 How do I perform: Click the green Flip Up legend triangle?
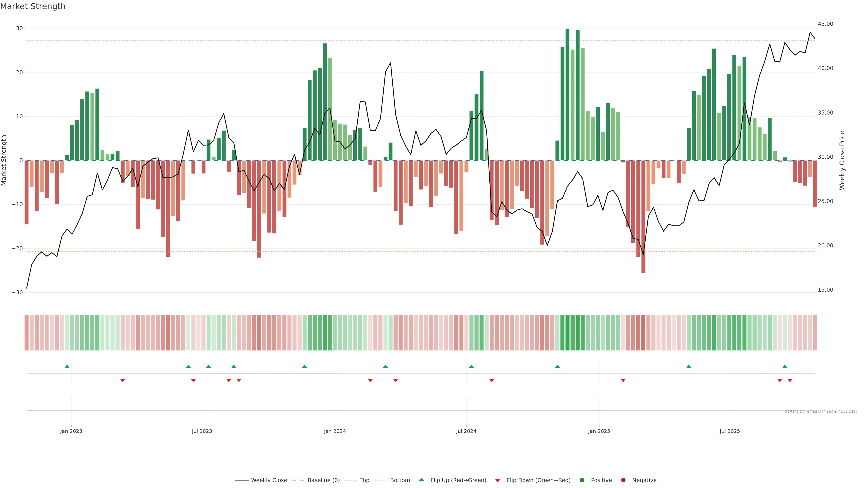pos(421,480)
